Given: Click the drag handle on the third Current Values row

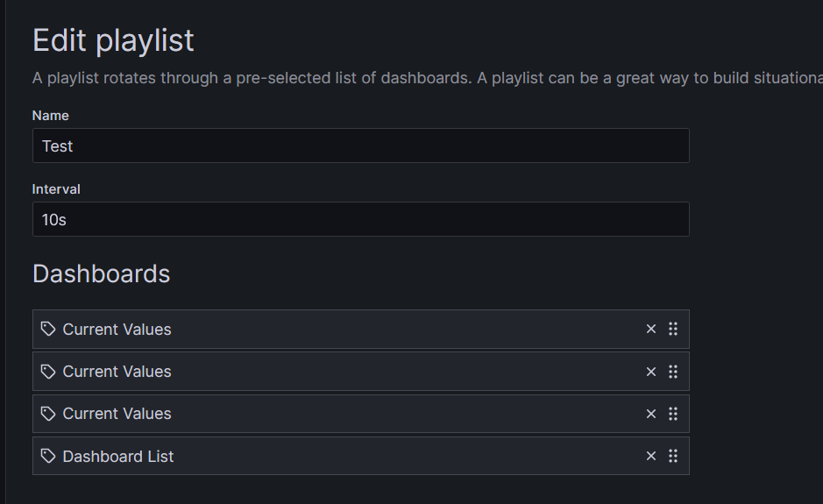Looking at the screenshot, I should pyautogui.click(x=673, y=413).
